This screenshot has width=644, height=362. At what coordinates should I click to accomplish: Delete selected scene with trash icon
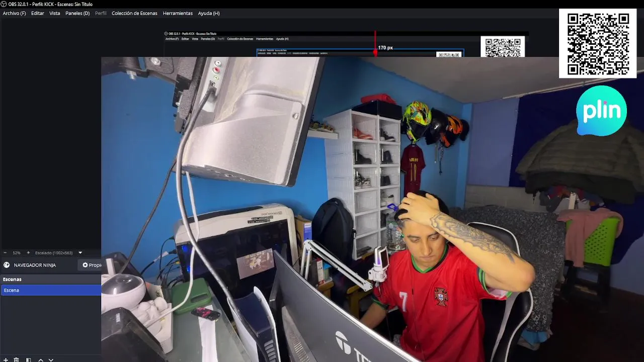coord(16,360)
